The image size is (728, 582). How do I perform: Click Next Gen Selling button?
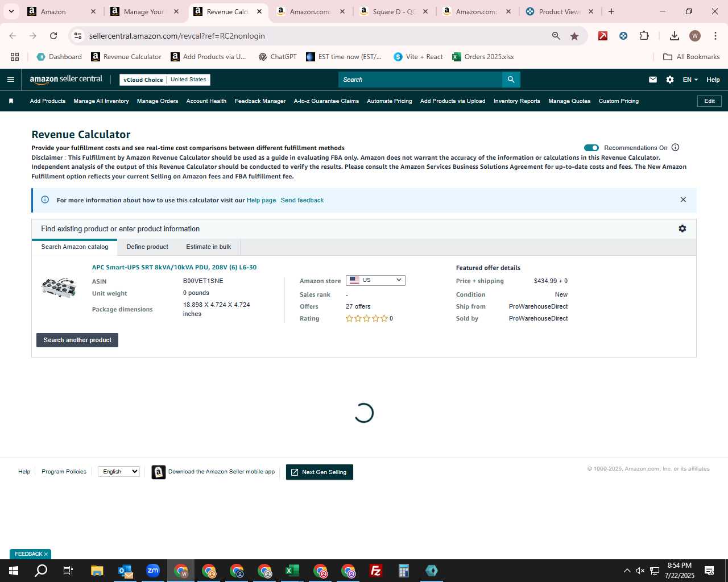pos(320,472)
